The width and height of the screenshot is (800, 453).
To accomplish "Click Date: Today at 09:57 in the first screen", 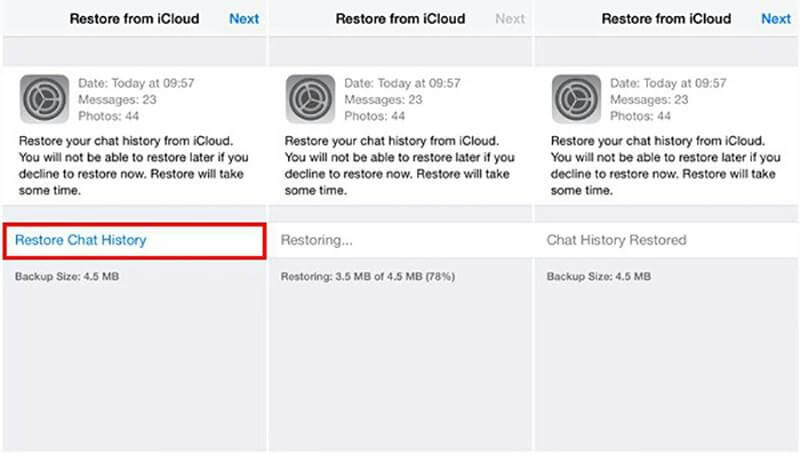I will tap(136, 83).
